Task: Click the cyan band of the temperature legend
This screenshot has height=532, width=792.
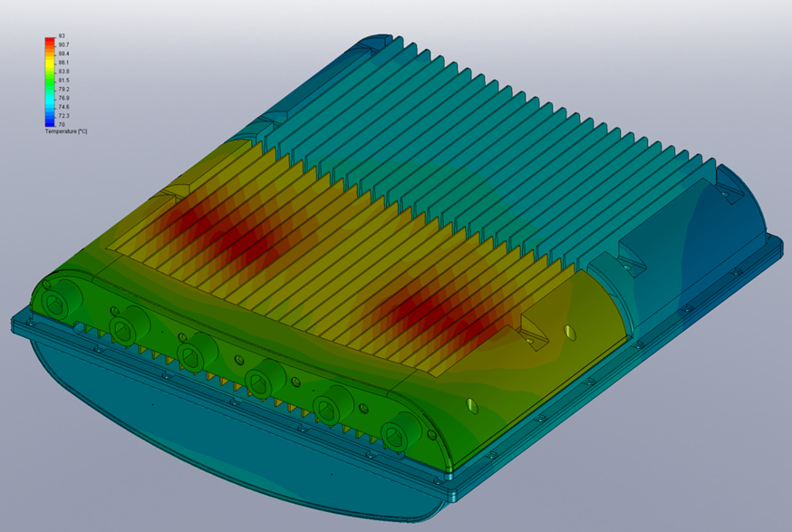Action: 50,102
